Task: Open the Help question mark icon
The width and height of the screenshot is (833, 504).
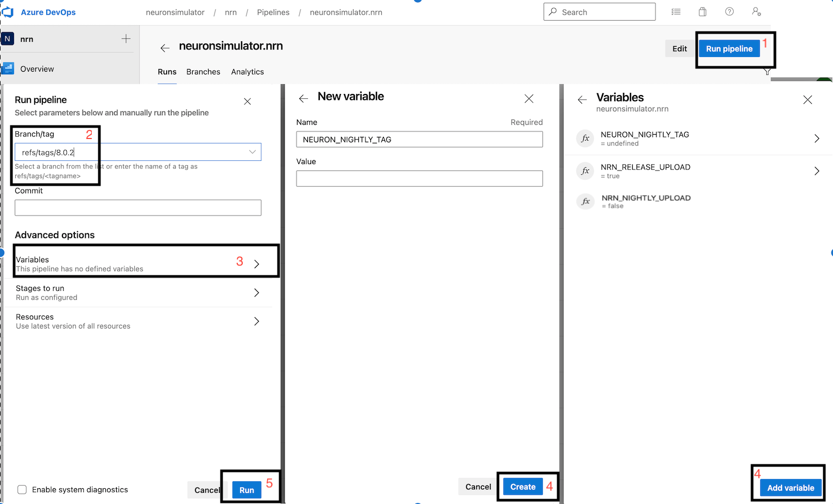Action: coord(729,11)
